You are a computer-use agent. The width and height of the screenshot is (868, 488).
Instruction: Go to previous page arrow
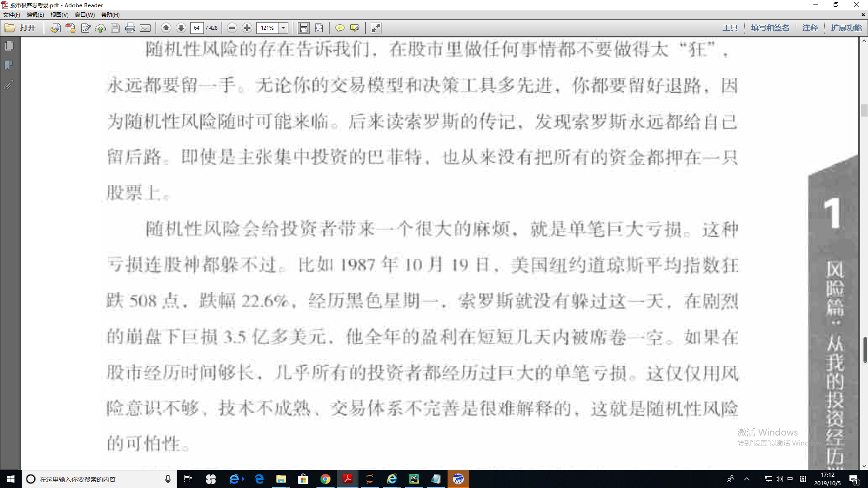(x=166, y=28)
